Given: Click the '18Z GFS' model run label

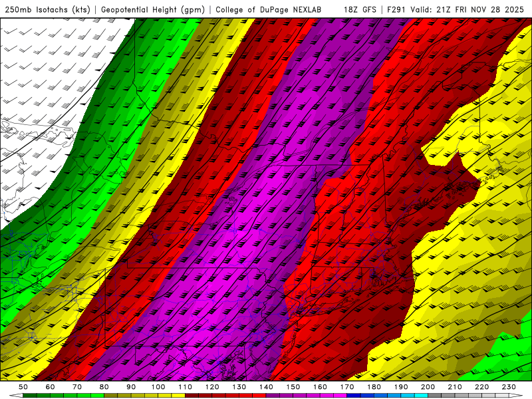Looking at the screenshot, I should [x=360, y=9].
